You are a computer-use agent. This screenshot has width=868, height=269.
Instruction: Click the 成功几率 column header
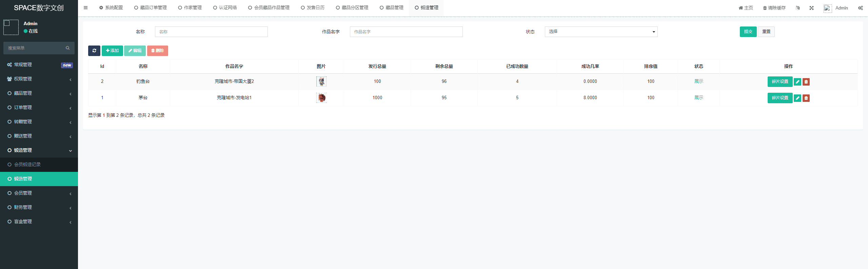pyautogui.click(x=590, y=67)
